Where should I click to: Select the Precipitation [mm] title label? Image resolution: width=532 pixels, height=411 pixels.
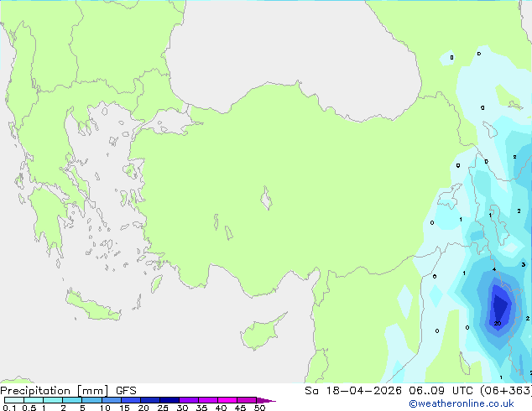(x=55, y=390)
